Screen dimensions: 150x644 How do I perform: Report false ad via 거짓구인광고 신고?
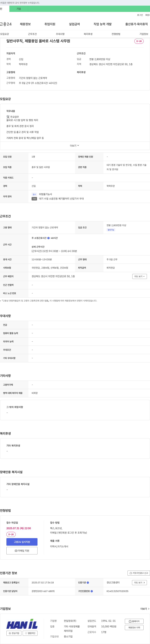click(x=139, y=573)
